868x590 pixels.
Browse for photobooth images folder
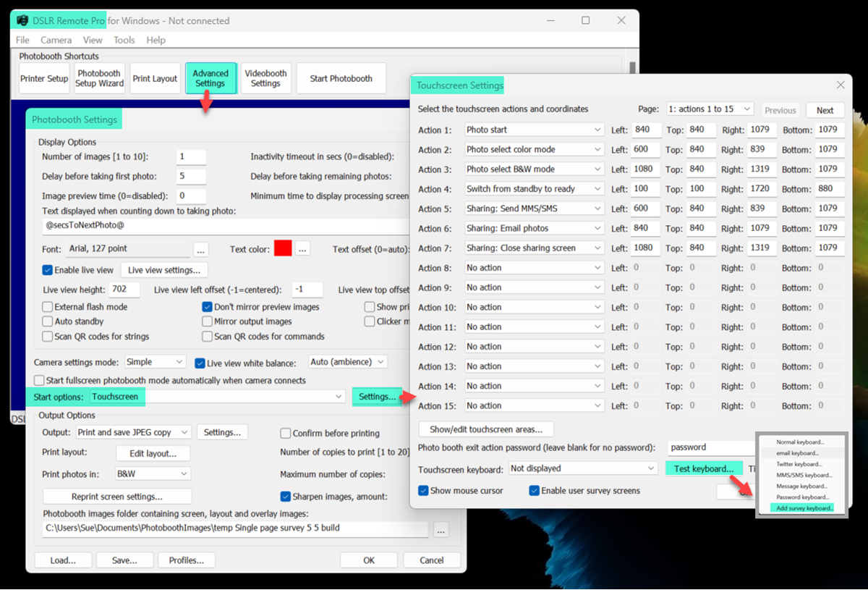[x=441, y=529]
